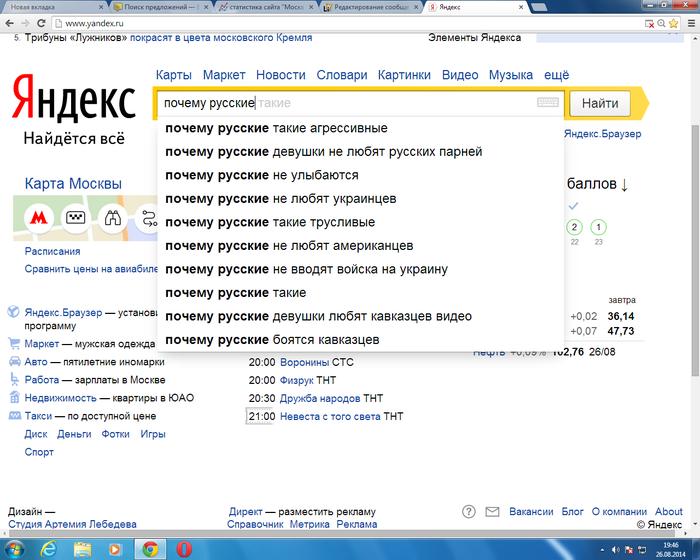Open Windows Explorer folder in taskbar

coord(82,549)
